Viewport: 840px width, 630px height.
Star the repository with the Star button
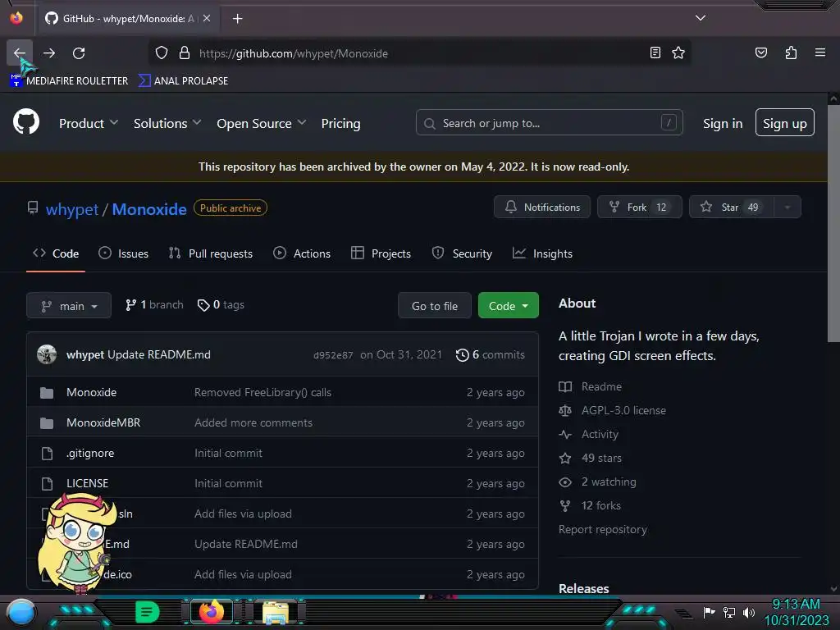pyautogui.click(x=732, y=207)
